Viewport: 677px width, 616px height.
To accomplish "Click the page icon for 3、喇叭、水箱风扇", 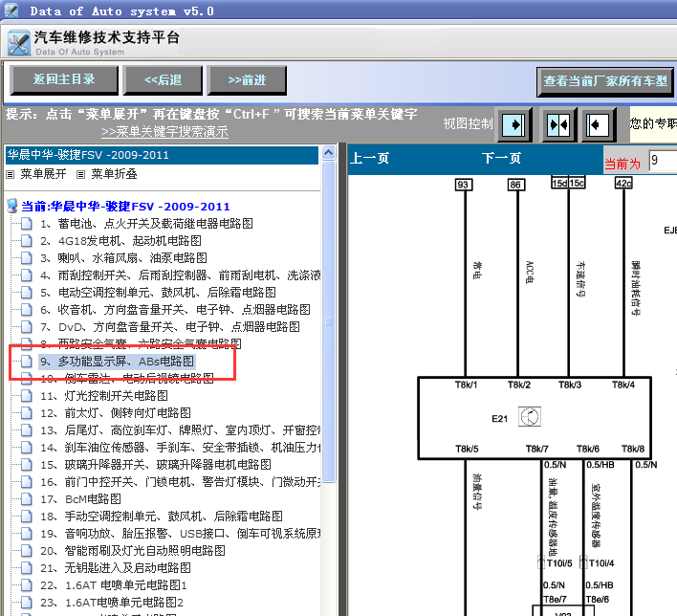I will coord(27,258).
